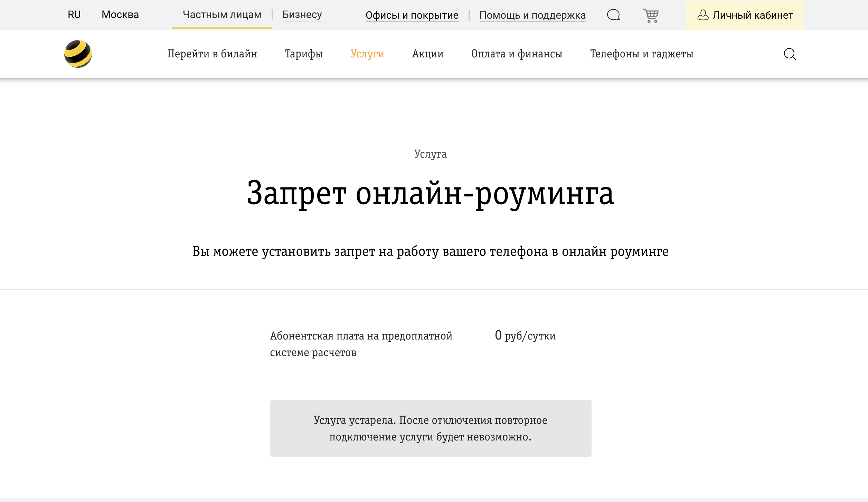Click the Beeline logo
This screenshot has height=502, width=868.
coord(78,54)
